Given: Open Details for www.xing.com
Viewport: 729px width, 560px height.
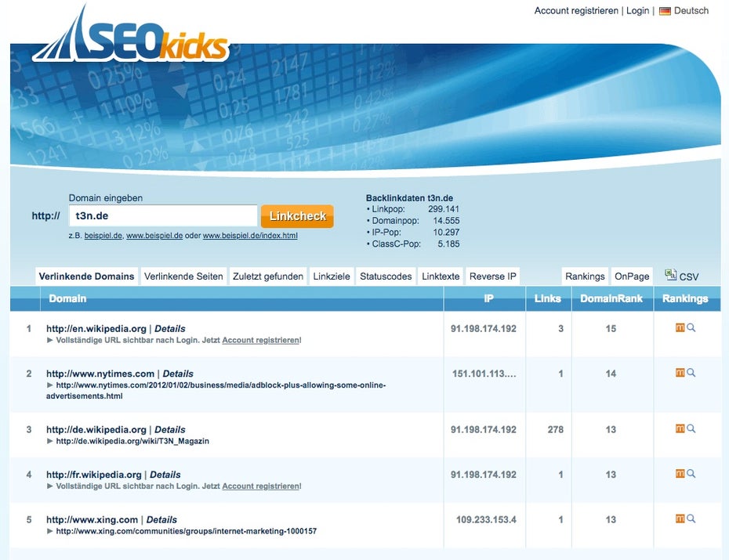Looking at the screenshot, I should 161,519.
